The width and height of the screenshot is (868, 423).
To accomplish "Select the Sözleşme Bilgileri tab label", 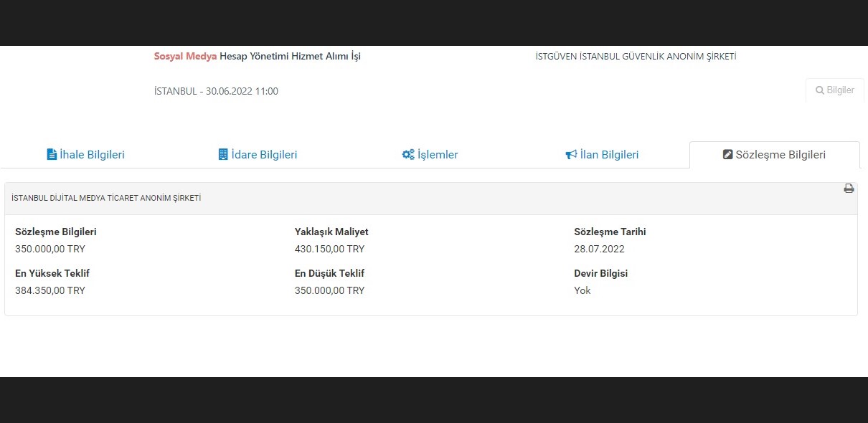I will pos(780,155).
